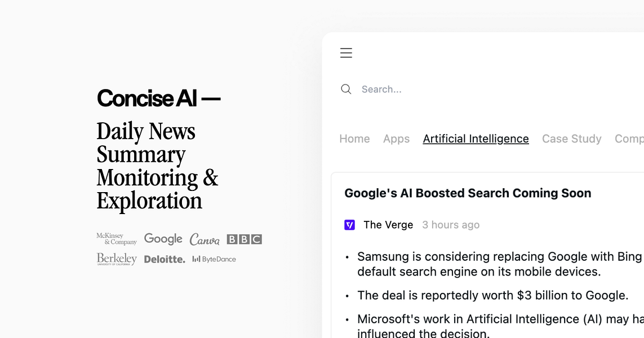Click The Verge source name
Image resolution: width=644 pixels, height=338 pixels.
pyautogui.click(x=388, y=225)
